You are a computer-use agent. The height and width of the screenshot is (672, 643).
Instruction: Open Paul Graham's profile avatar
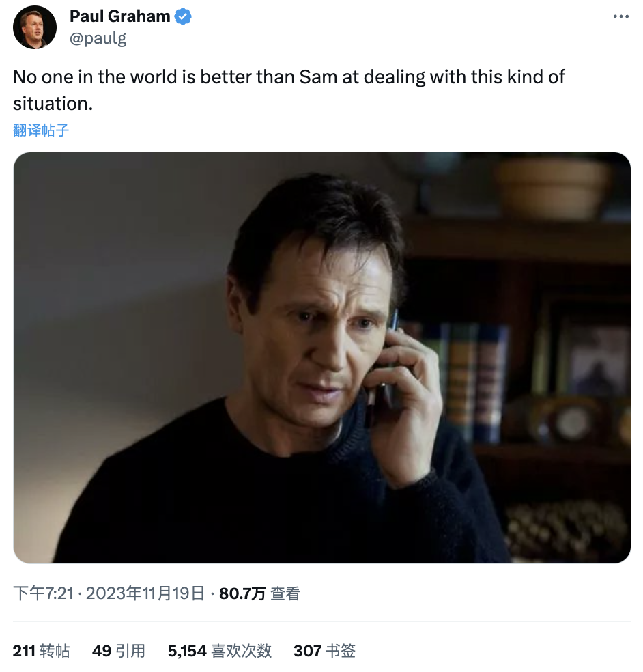pos(35,27)
